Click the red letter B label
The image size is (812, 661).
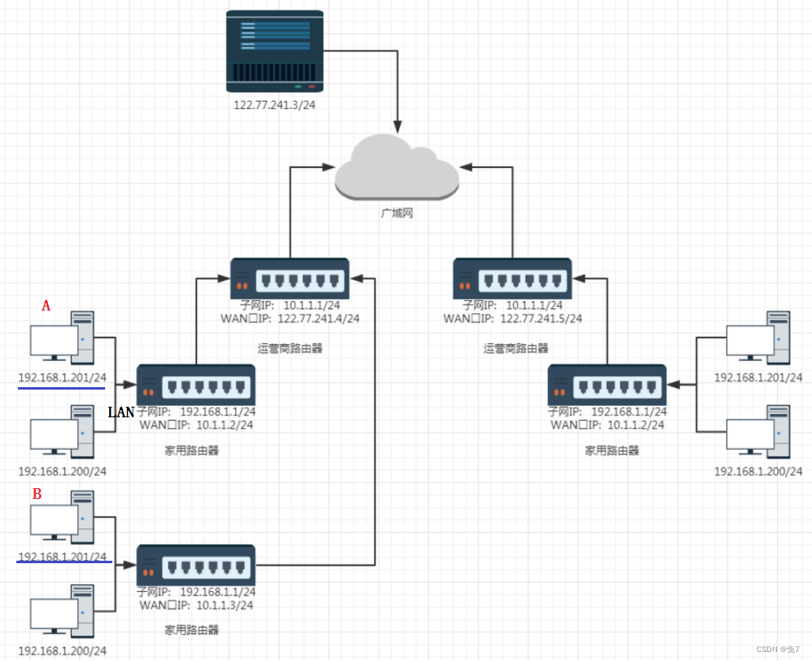[37, 494]
